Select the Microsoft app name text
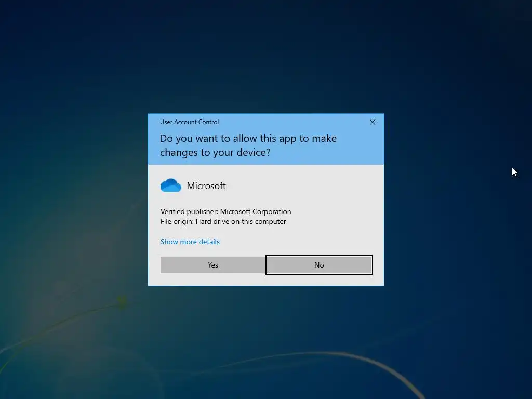This screenshot has height=399, width=532. pos(206,186)
